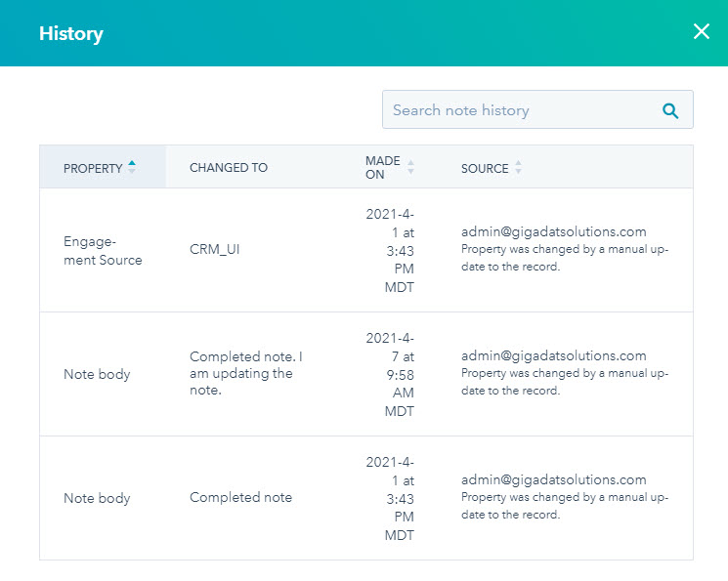
Task: Close the History dialog with X
Action: 701,31
